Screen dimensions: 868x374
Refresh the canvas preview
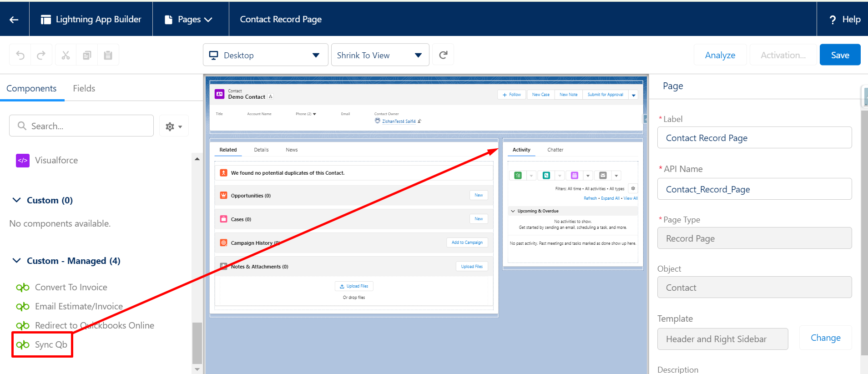tap(443, 55)
